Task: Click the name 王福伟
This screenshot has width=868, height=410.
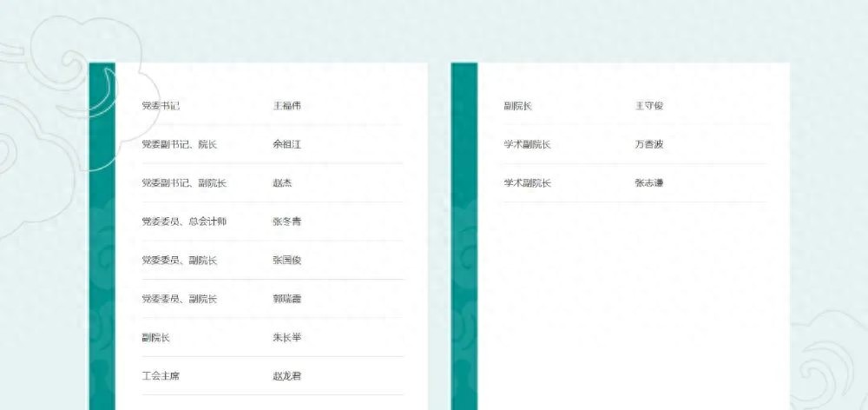Action: (286, 106)
